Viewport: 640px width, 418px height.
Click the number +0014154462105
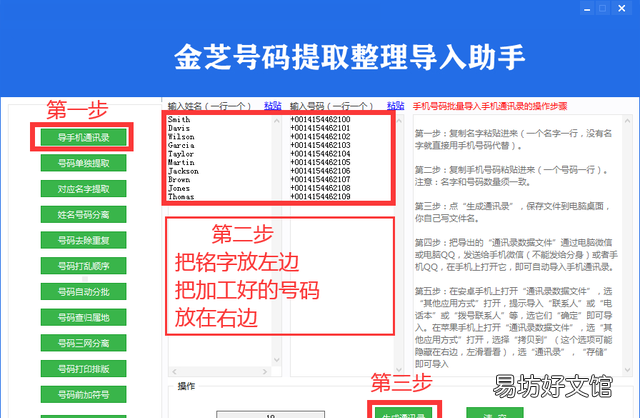(320, 162)
